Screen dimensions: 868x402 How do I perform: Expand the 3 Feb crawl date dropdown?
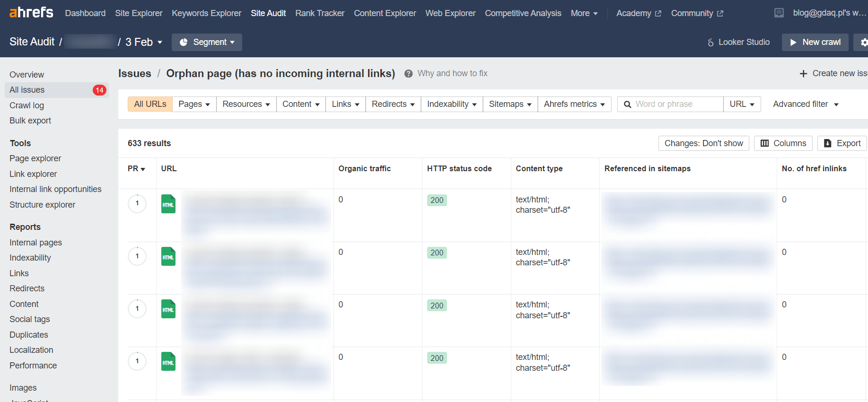(x=144, y=42)
